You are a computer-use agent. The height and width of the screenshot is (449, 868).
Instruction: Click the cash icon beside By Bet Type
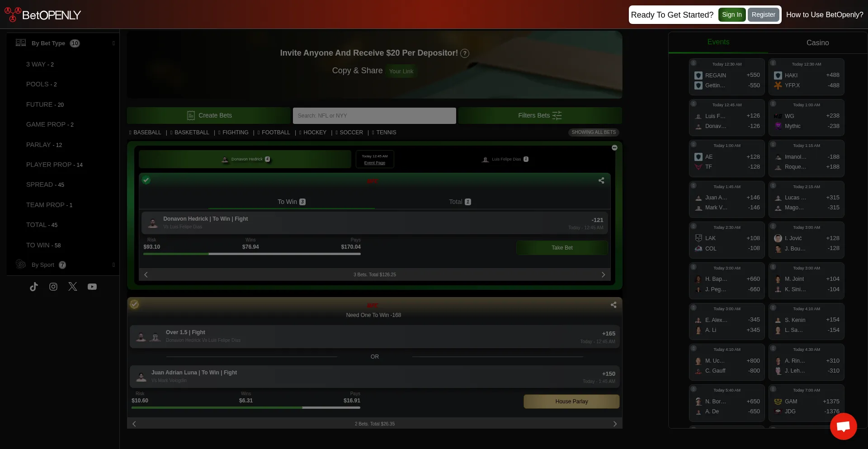[21, 43]
